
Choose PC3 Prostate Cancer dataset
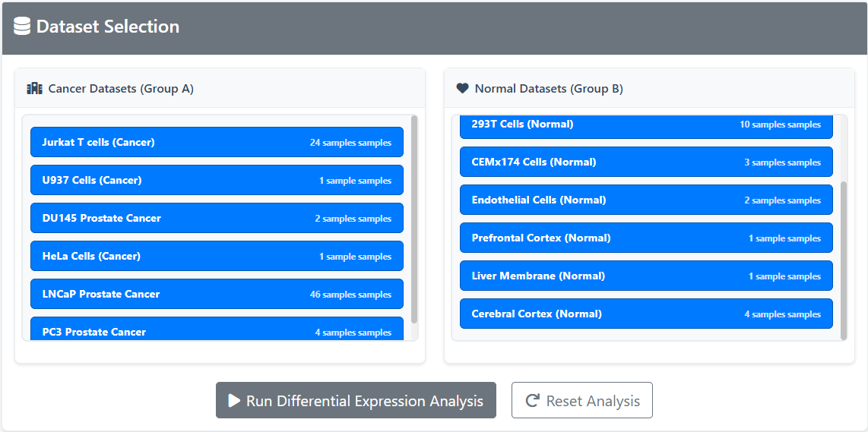point(217,329)
